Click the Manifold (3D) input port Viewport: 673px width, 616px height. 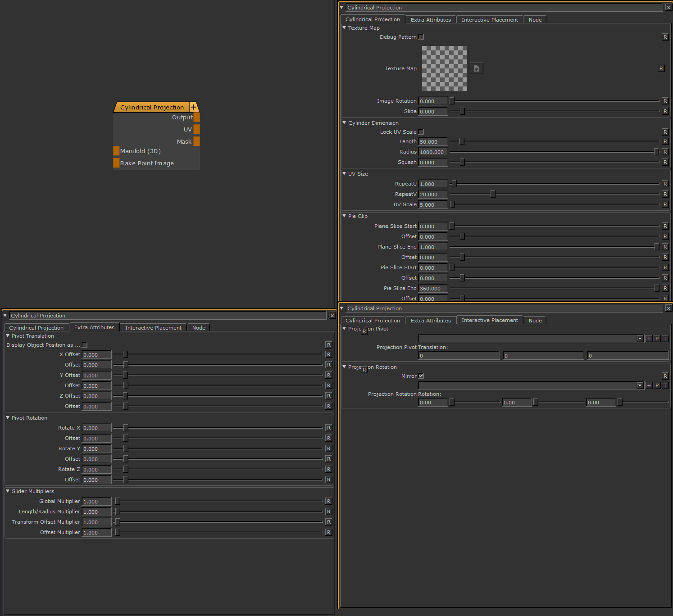coord(116,151)
